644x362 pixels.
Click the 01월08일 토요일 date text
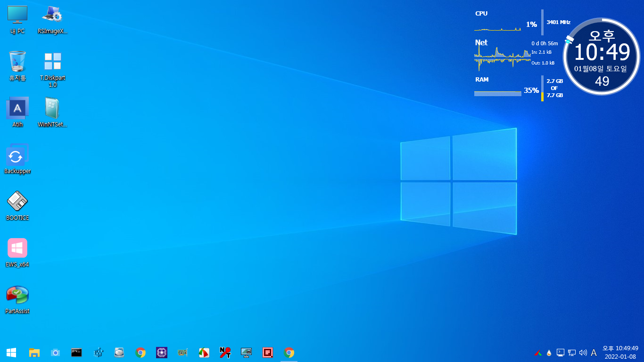(601, 69)
